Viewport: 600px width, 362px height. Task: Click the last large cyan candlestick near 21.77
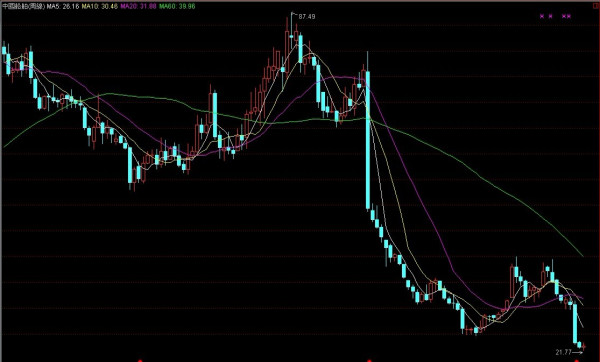click(575, 323)
